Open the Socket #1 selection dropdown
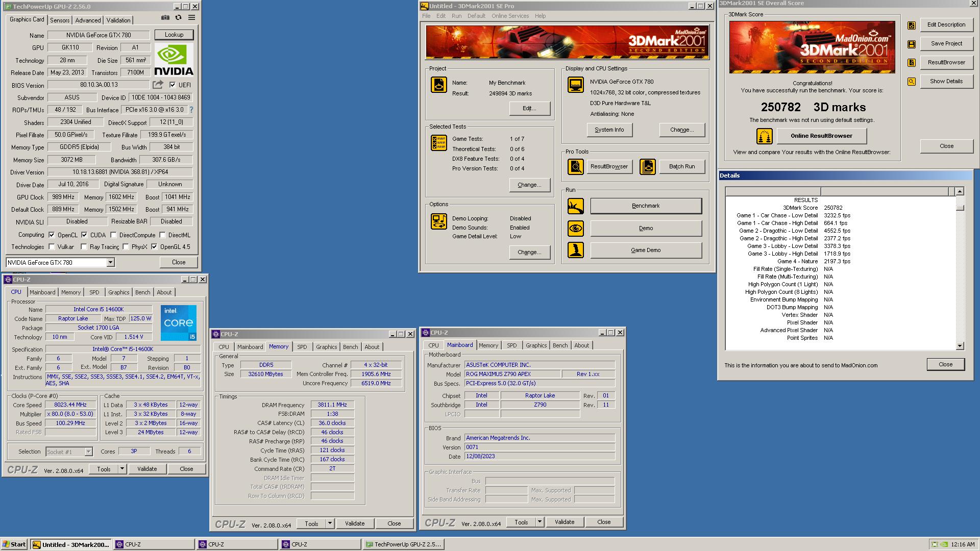This screenshot has height=551, width=980. (88, 452)
